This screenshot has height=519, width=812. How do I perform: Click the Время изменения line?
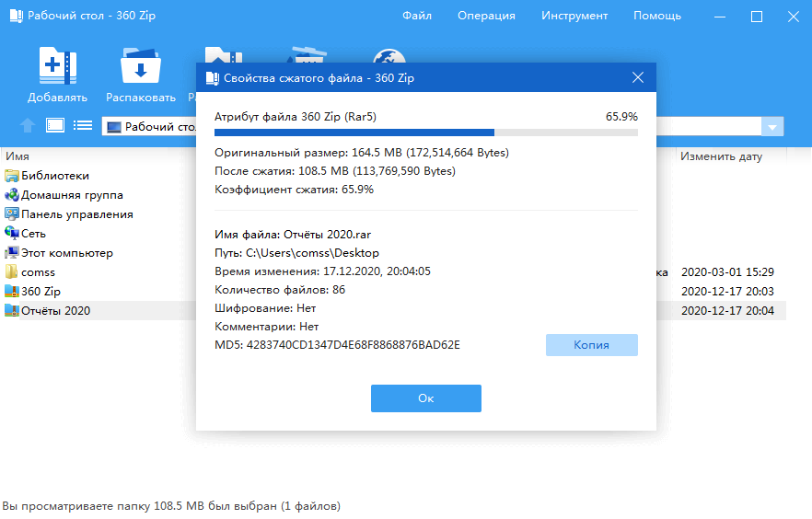coord(322,271)
